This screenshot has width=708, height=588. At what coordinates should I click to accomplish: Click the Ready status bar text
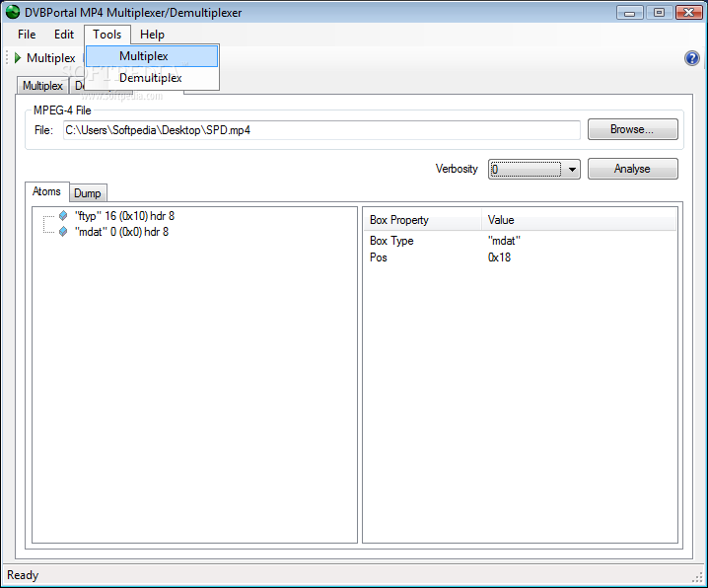[x=23, y=575]
